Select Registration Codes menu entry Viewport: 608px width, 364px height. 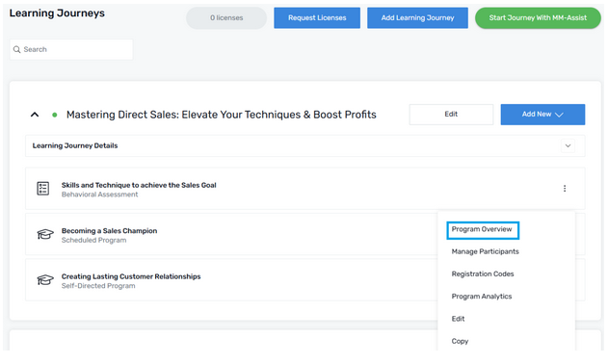(483, 274)
